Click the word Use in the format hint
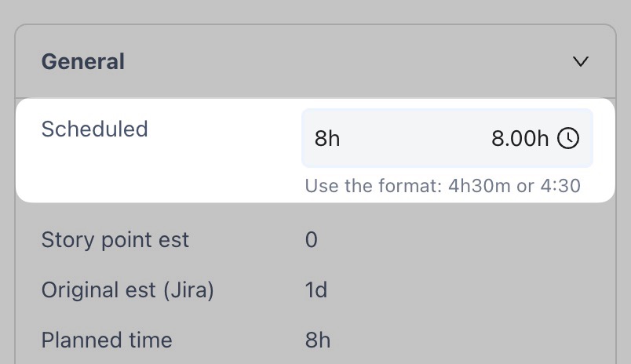This screenshot has width=631, height=364. tap(319, 187)
